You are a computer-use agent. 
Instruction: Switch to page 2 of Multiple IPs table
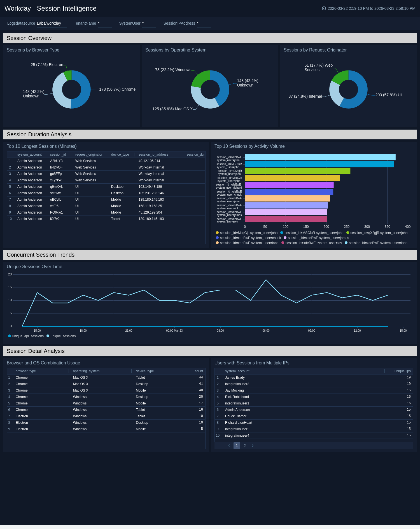(x=244, y=446)
